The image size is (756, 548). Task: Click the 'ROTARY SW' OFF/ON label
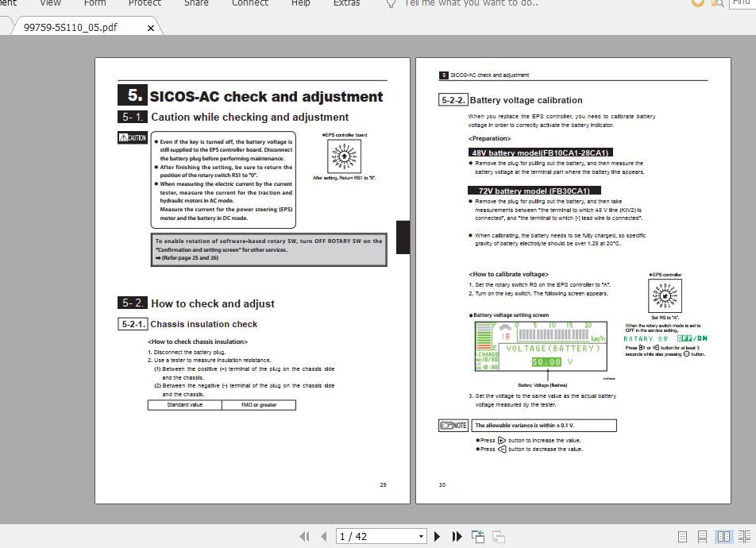coord(665,338)
